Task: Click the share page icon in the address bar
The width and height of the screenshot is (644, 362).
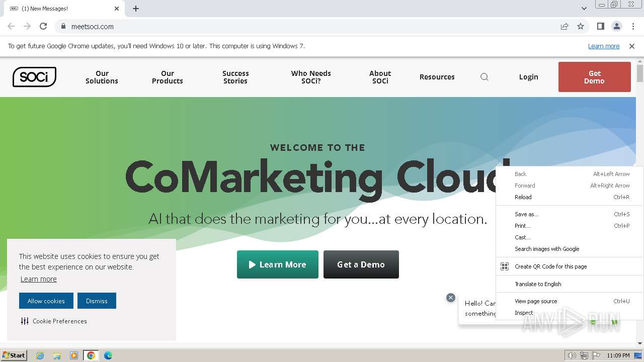Action: [565, 27]
